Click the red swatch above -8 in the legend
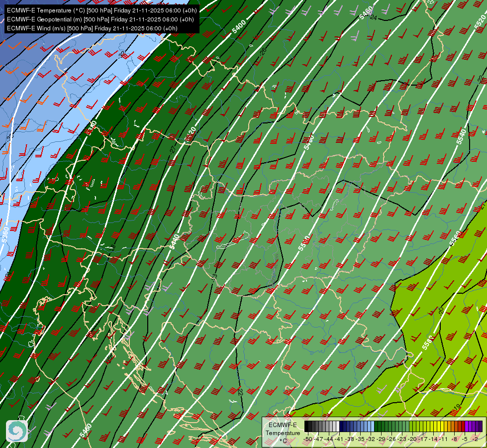Image resolution: width=487 pixels, height=448 pixels. (456, 426)
